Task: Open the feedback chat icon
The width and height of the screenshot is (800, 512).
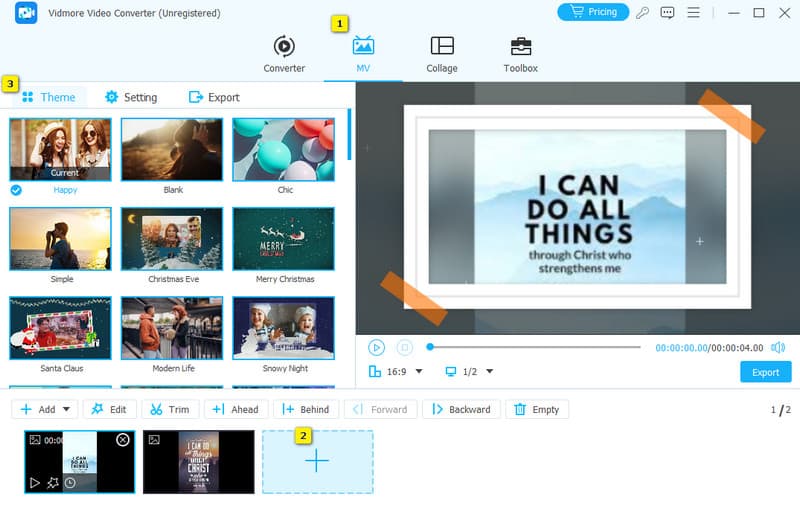Action: point(667,13)
